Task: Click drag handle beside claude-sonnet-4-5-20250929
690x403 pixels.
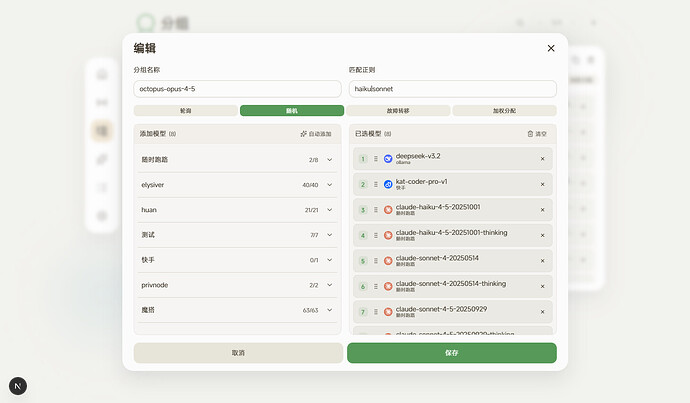Action: 376,312
